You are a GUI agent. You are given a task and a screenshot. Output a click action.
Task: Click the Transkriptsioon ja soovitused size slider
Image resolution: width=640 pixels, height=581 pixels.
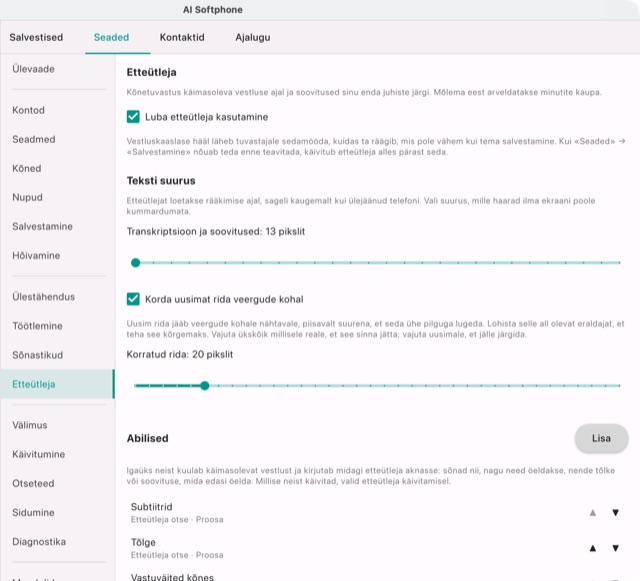(x=378, y=263)
